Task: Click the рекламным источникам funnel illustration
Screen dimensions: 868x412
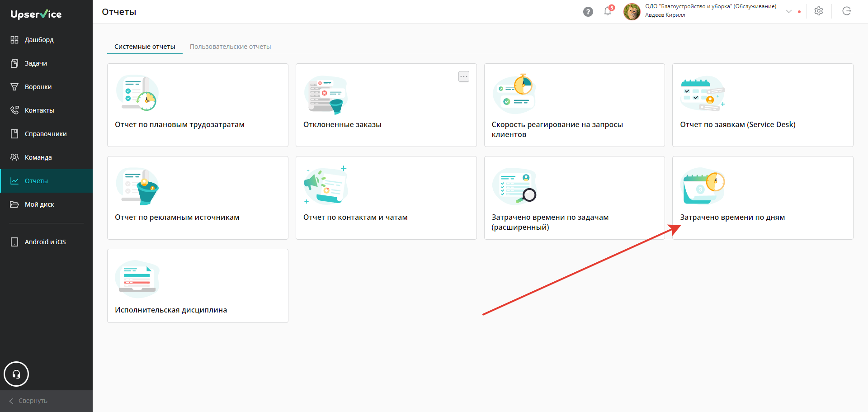Action: point(137,187)
